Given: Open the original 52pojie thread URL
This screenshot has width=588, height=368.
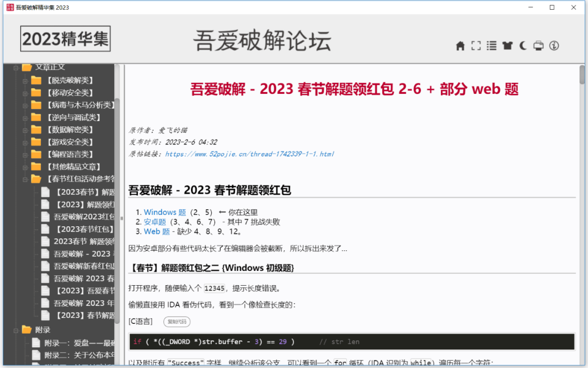Looking at the screenshot, I should [249, 154].
